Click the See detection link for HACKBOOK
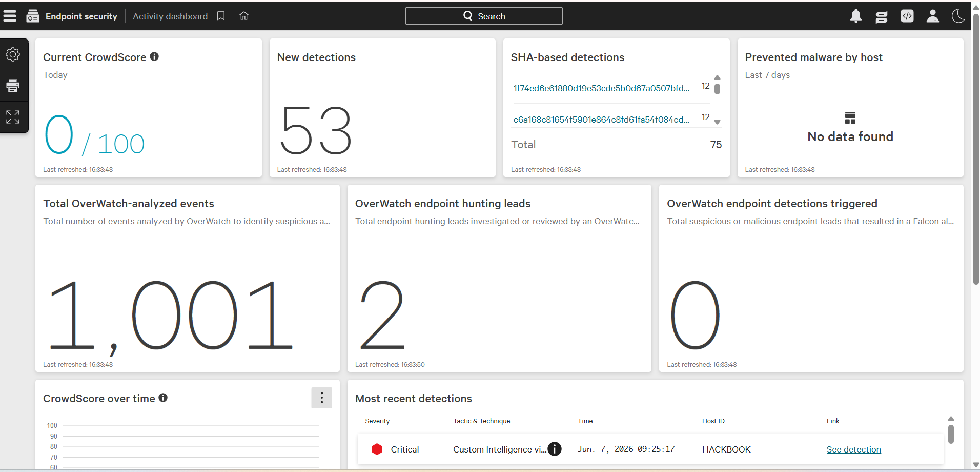980x472 pixels. tap(854, 449)
